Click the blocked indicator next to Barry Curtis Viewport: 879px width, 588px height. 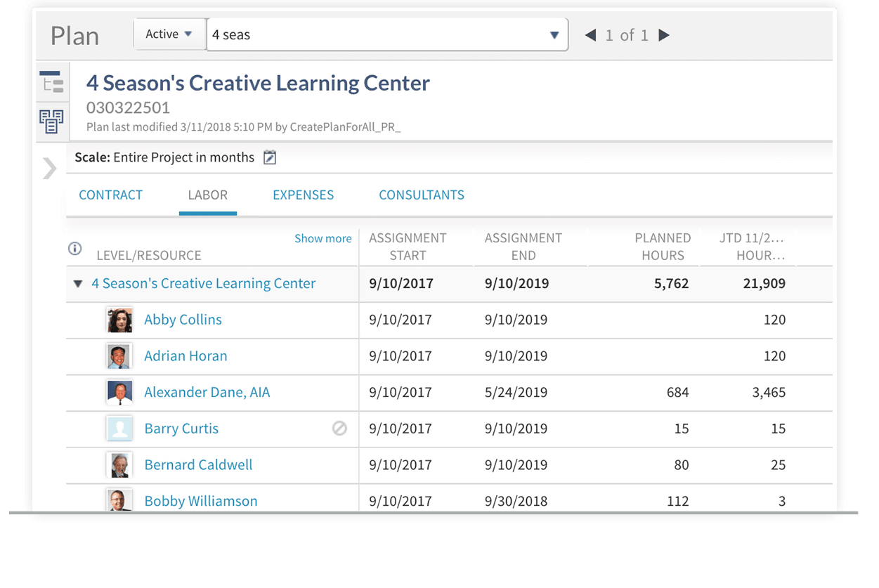340,429
